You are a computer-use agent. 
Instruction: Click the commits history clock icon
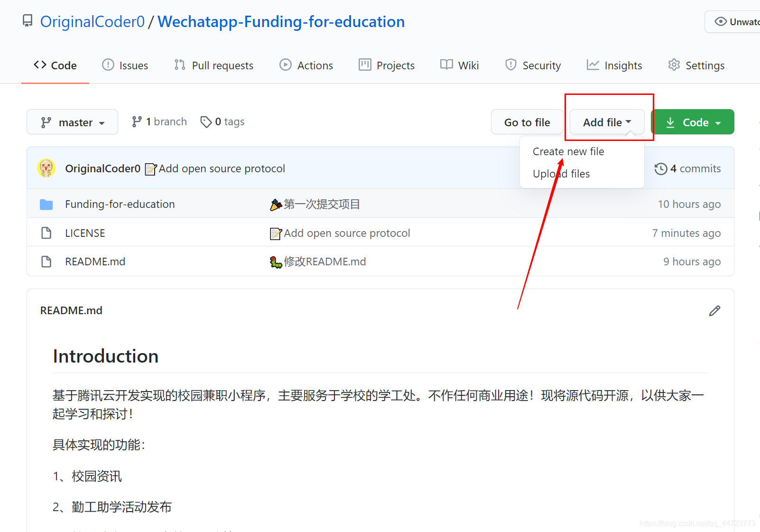(x=661, y=168)
